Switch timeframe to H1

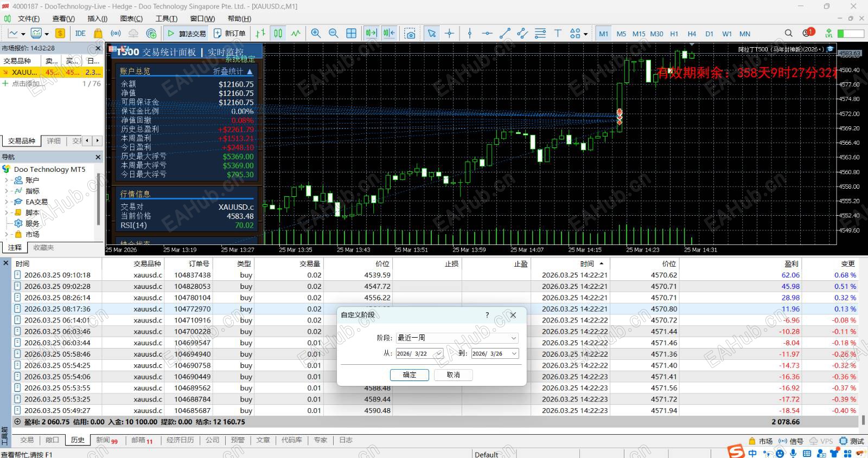[x=674, y=34]
